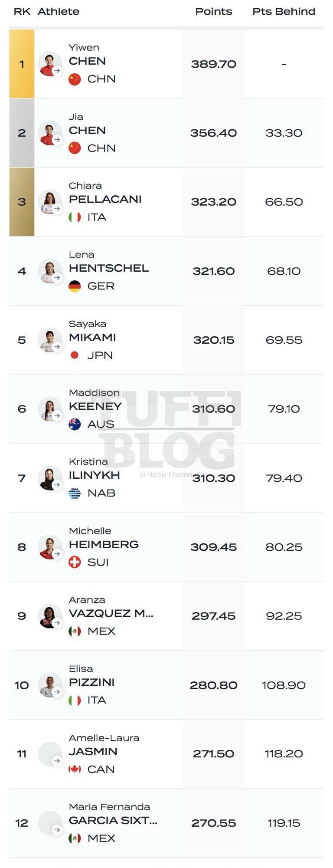Select Elisa Pizzini's athlete photo
This screenshot has width=333, height=868.
[x=49, y=685]
